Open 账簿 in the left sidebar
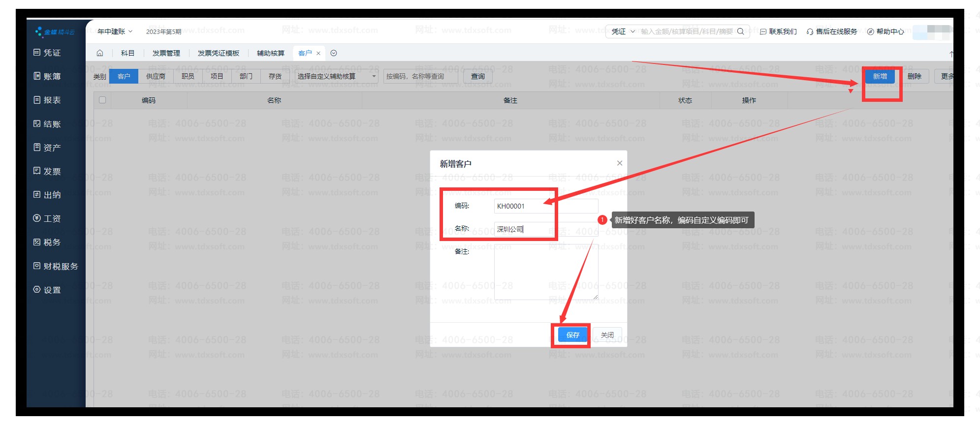Viewport: 980px width, 425px height. tap(47, 76)
